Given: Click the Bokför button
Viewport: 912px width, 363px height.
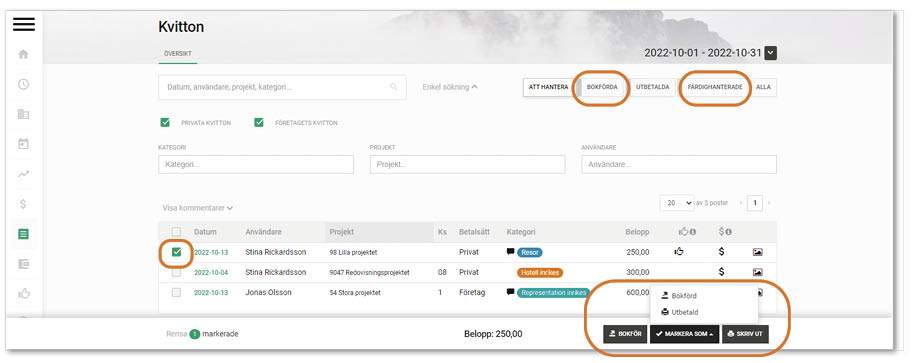Looking at the screenshot, I should (625, 334).
